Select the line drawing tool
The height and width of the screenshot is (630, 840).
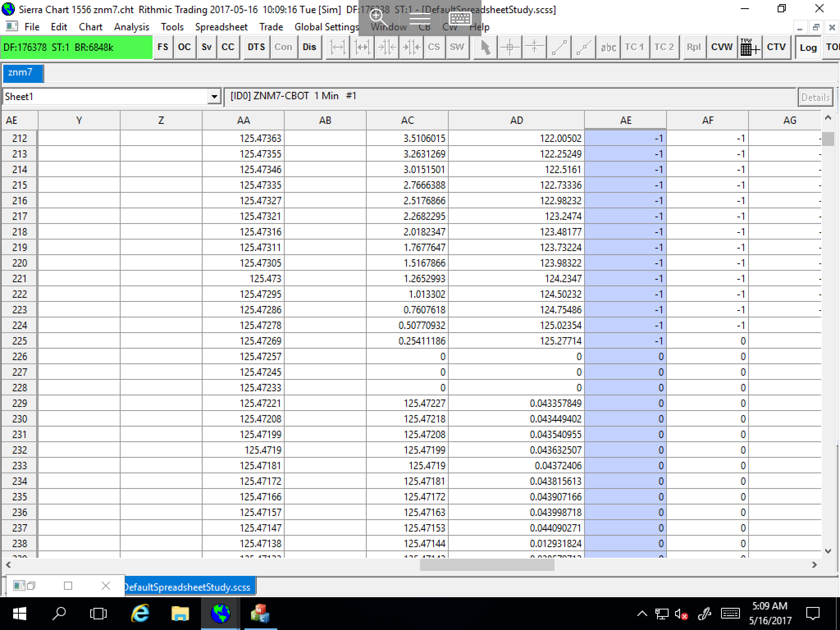coord(559,48)
